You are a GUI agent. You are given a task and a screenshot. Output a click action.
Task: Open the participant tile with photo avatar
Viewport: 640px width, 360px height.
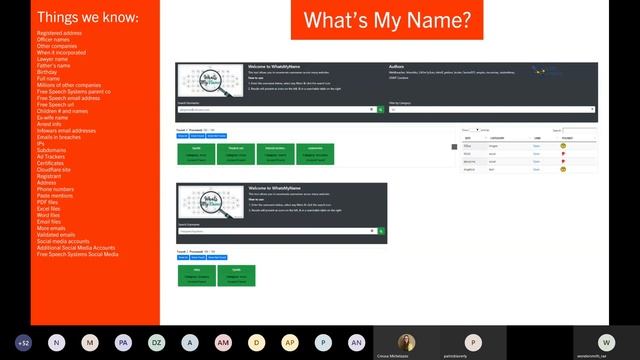pyautogui.click(x=407, y=343)
